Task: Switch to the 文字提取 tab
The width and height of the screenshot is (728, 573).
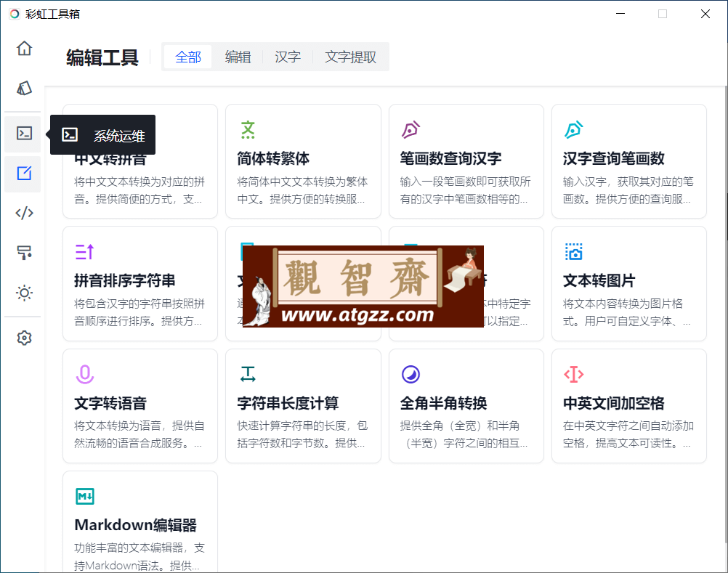Action: pyautogui.click(x=350, y=57)
